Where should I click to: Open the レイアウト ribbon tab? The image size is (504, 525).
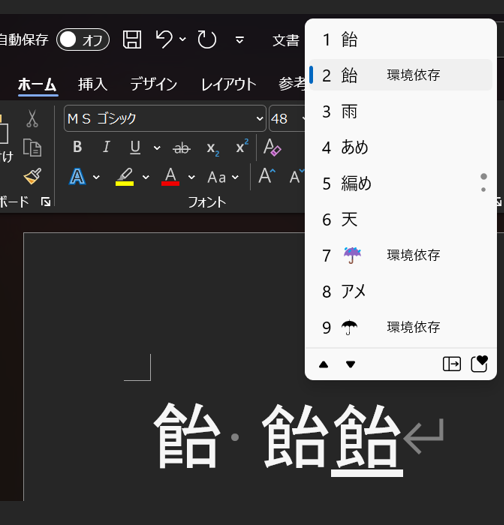229,84
